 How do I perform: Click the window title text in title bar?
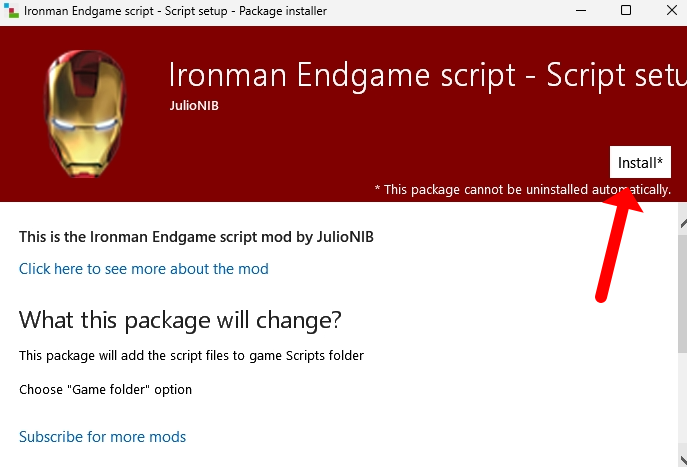pyautogui.click(x=175, y=11)
